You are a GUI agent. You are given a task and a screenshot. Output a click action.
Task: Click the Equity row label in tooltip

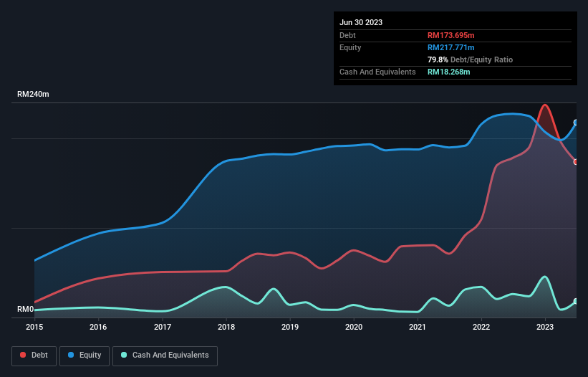(350, 47)
